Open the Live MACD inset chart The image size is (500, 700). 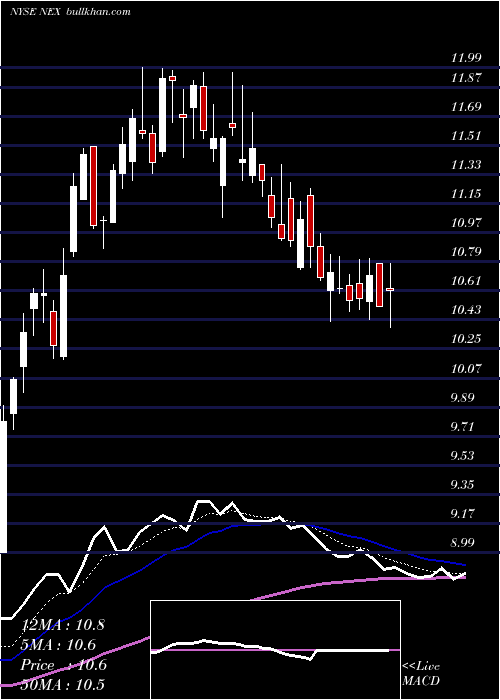click(275, 650)
